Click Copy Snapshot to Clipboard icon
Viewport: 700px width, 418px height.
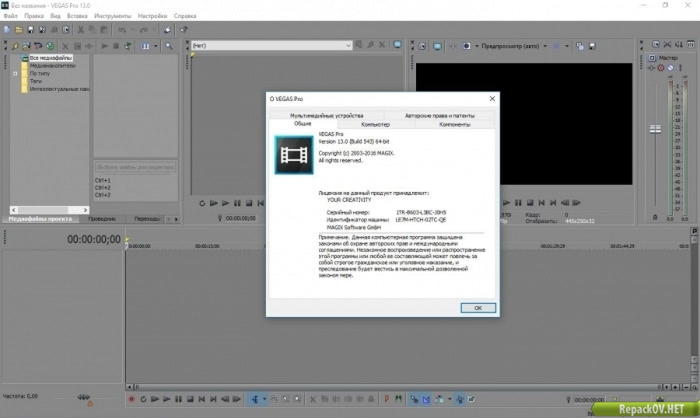[x=579, y=46]
